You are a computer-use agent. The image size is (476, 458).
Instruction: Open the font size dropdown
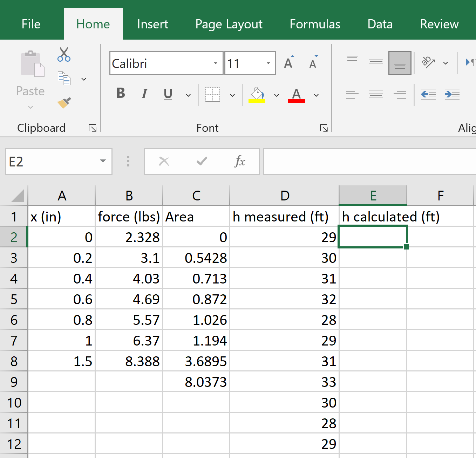[268, 63]
